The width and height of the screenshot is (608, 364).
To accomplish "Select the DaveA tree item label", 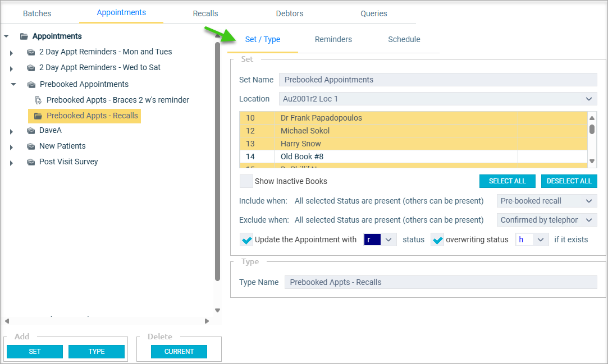I will click(51, 131).
